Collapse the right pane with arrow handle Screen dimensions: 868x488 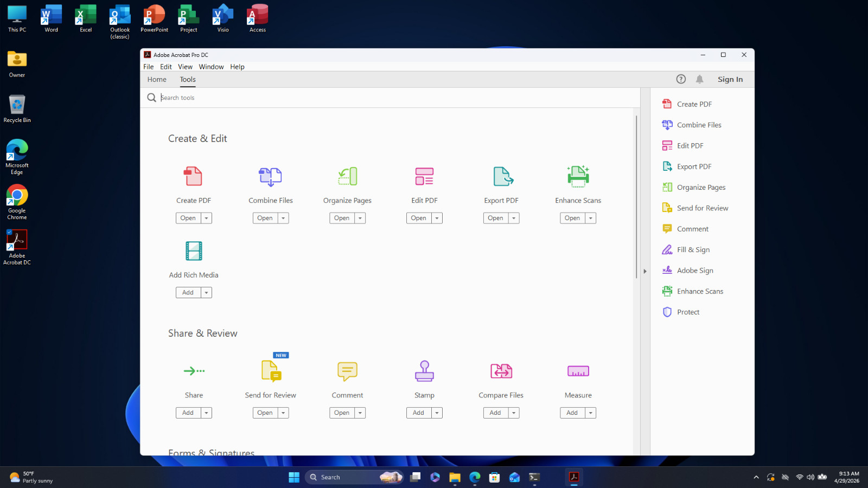coord(645,271)
